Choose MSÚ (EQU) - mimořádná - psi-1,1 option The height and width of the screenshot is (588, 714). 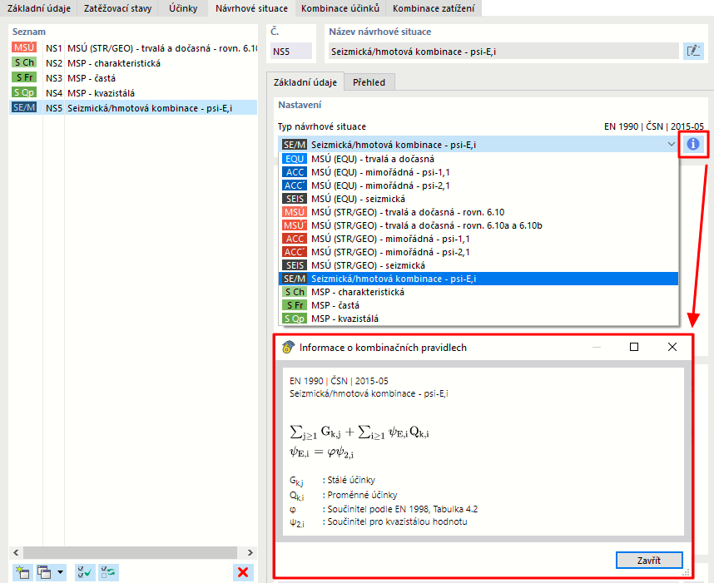[478, 172]
